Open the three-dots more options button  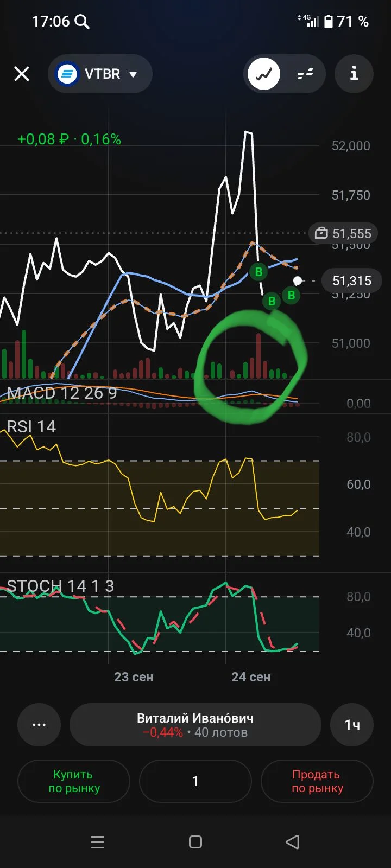tap(39, 725)
